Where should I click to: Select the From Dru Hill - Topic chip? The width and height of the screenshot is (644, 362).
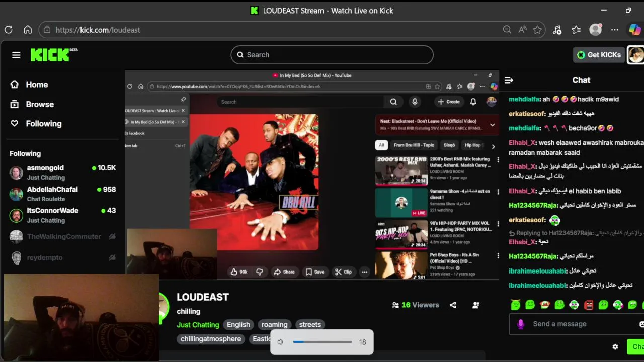[x=414, y=145]
